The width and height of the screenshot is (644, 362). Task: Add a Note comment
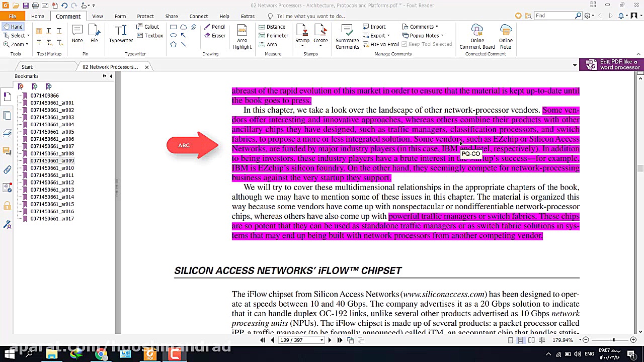(x=77, y=34)
